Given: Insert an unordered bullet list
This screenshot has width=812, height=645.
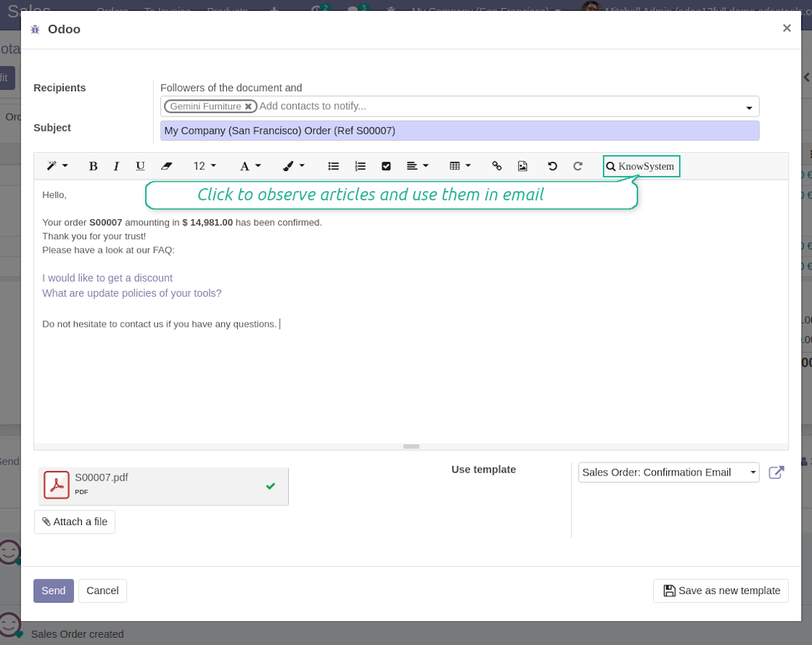Looking at the screenshot, I should tap(333, 166).
